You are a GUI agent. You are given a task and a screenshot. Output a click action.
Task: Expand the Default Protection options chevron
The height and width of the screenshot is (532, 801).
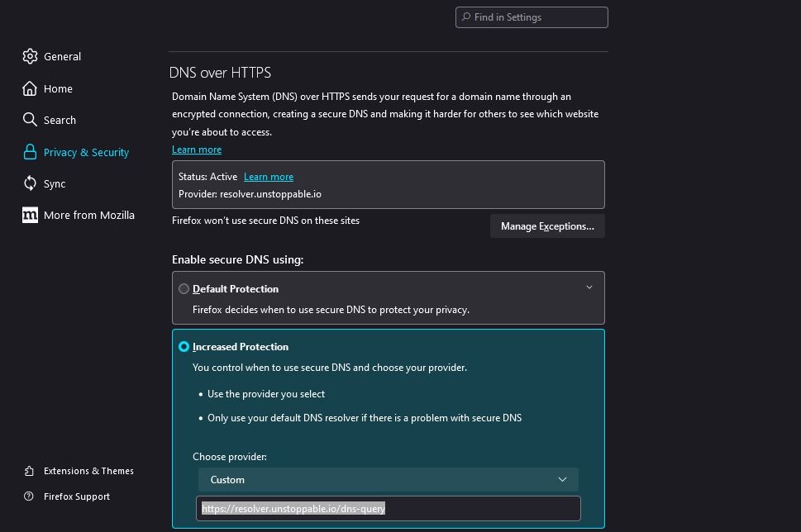tap(589, 287)
